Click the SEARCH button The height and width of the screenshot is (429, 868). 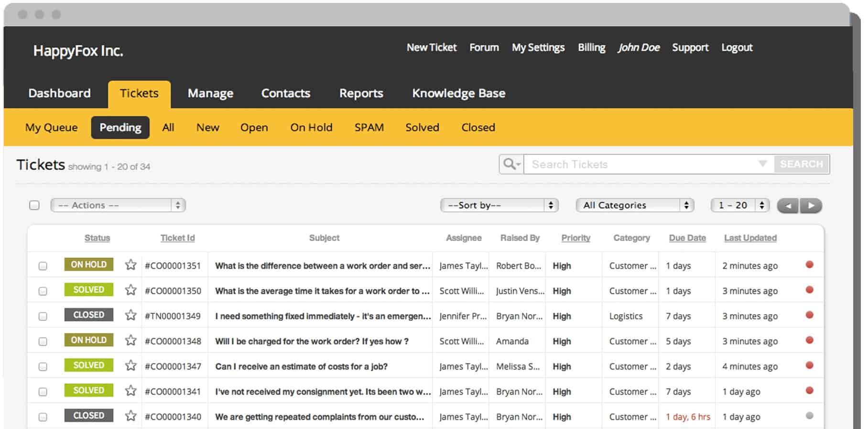click(x=802, y=164)
